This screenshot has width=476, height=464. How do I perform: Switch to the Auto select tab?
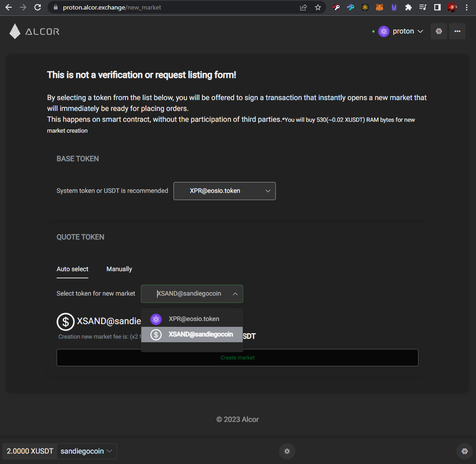pos(72,269)
